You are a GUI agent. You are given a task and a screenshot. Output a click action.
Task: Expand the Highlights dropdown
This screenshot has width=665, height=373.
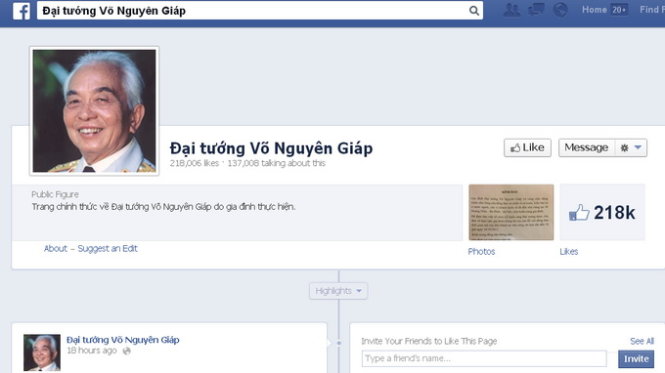click(x=338, y=291)
